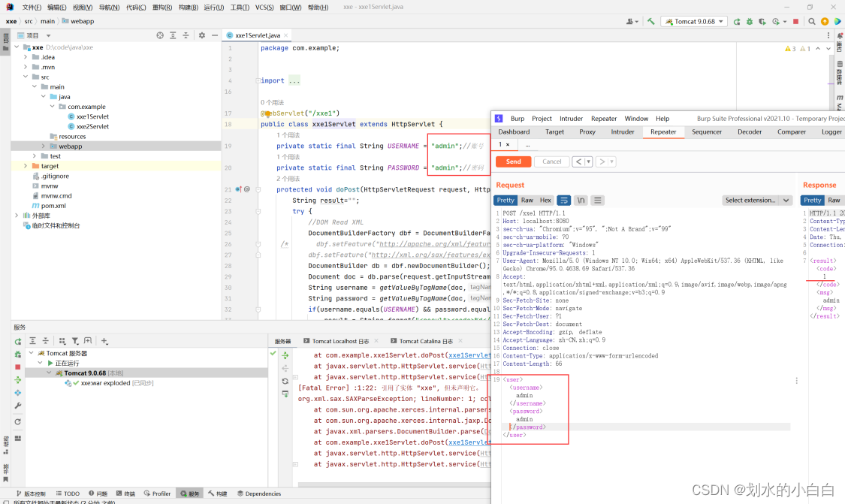Hide the project panel with minus icon
The width and height of the screenshot is (845, 504).
215,35
